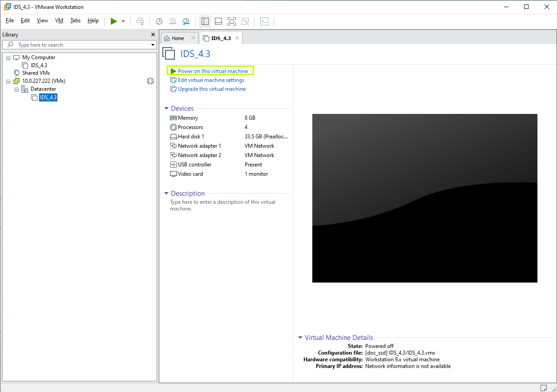Toggle the library sidebar view icon

[205, 21]
